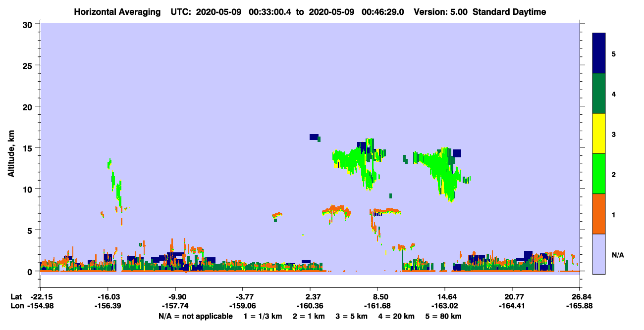
Task: Click the longitude value -164.41
Action: click(x=512, y=306)
